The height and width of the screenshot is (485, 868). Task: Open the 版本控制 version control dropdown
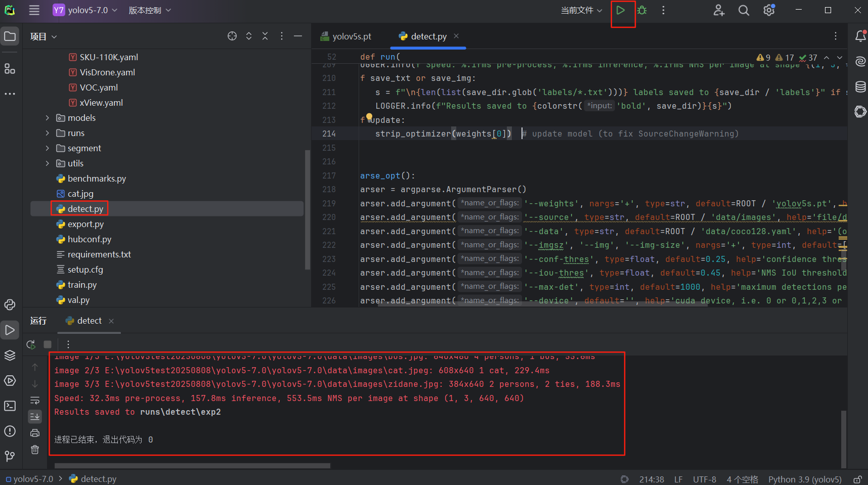click(150, 10)
